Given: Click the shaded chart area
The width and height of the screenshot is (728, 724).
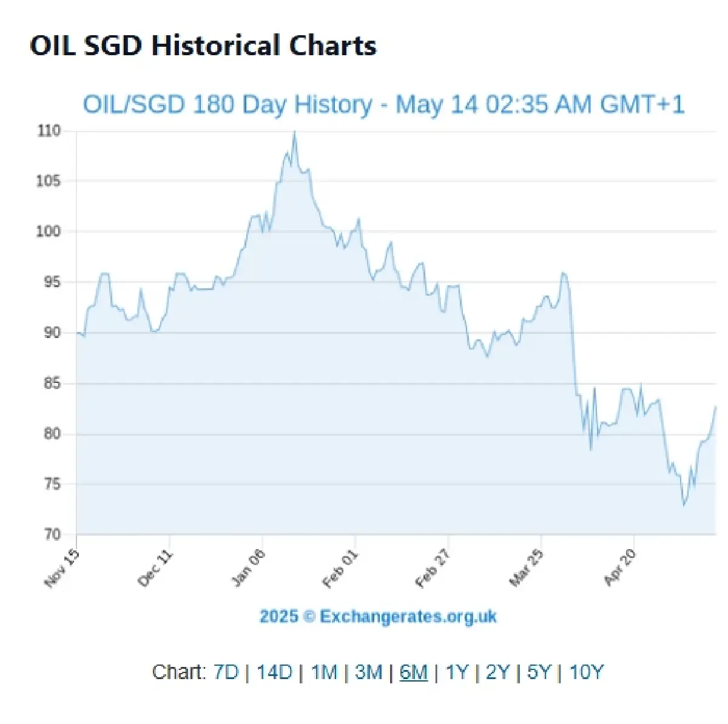Looking at the screenshot, I should 303,425.
